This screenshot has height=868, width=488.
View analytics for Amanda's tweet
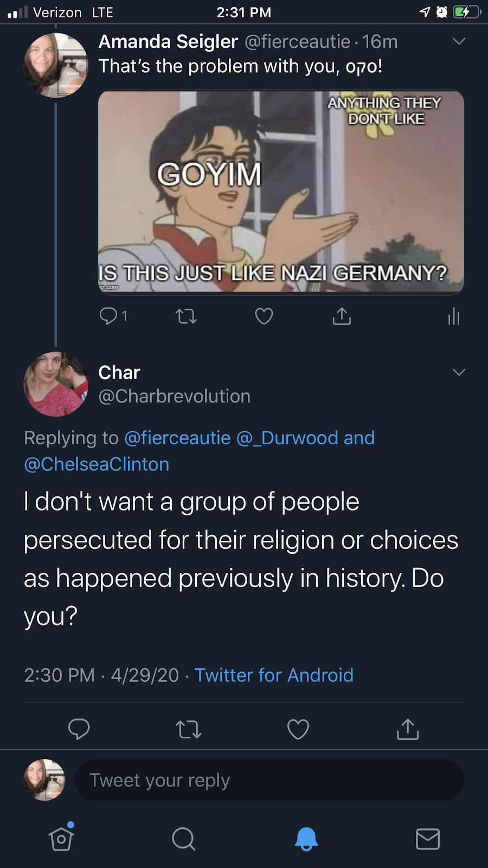click(454, 316)
